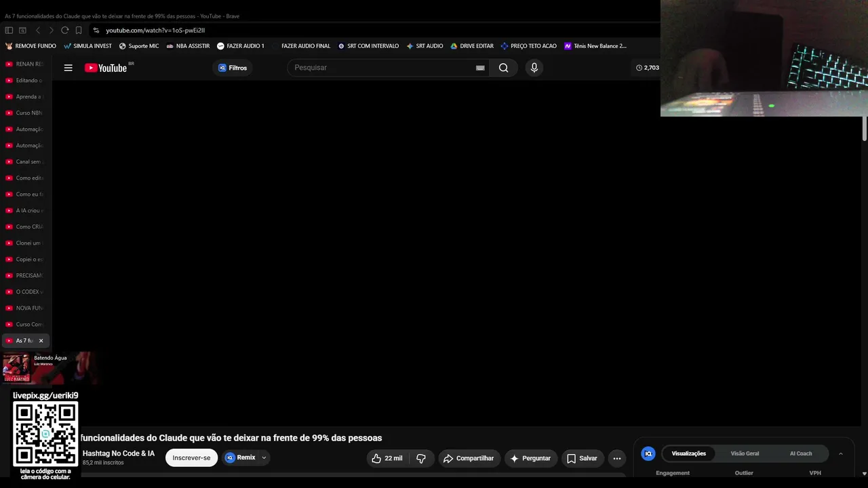This screenshot has height=488, width=868.
Task: Open the Suporte MIC bookmark
Action: 138,46
